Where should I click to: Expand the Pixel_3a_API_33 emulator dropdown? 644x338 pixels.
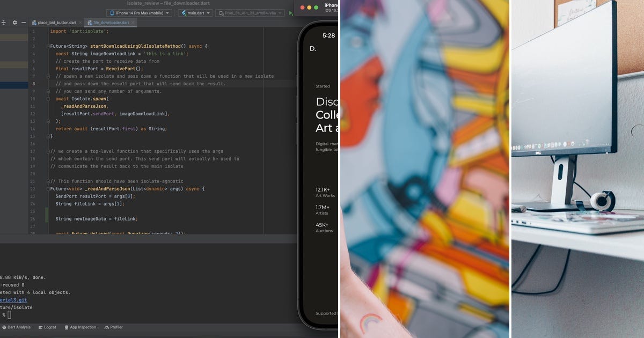(280, 13)
